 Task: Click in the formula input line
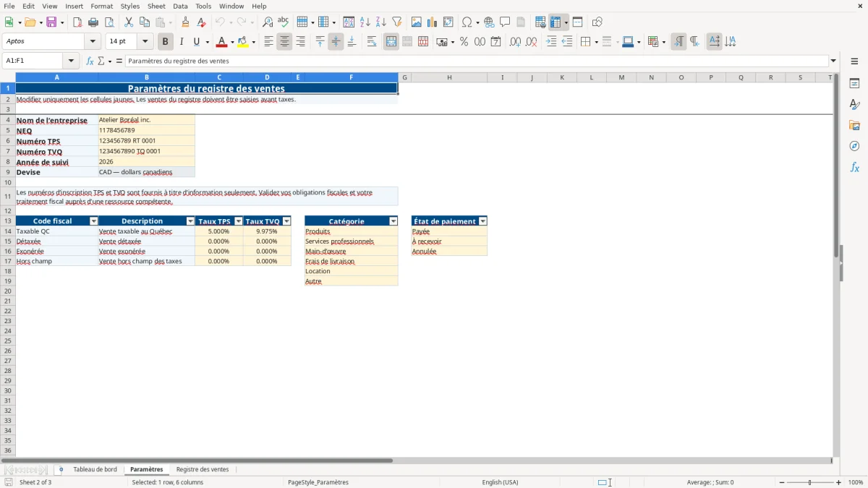[477, 61]
